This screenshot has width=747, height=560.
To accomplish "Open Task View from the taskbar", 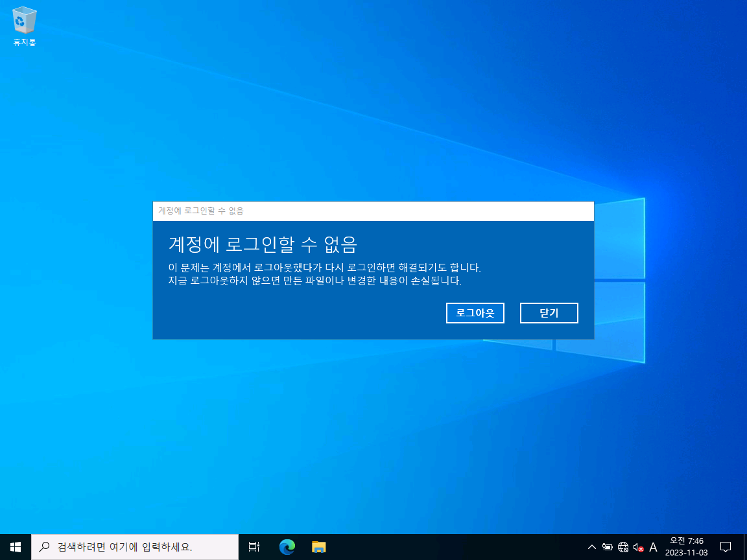I will tap(254, 547).
